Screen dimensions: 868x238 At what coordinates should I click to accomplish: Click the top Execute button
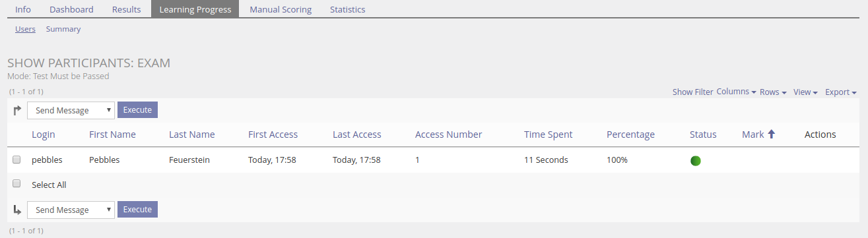137,110
